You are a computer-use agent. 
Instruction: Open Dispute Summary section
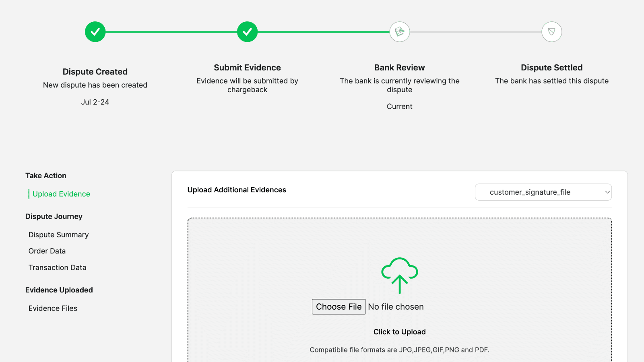pos(58,234)
